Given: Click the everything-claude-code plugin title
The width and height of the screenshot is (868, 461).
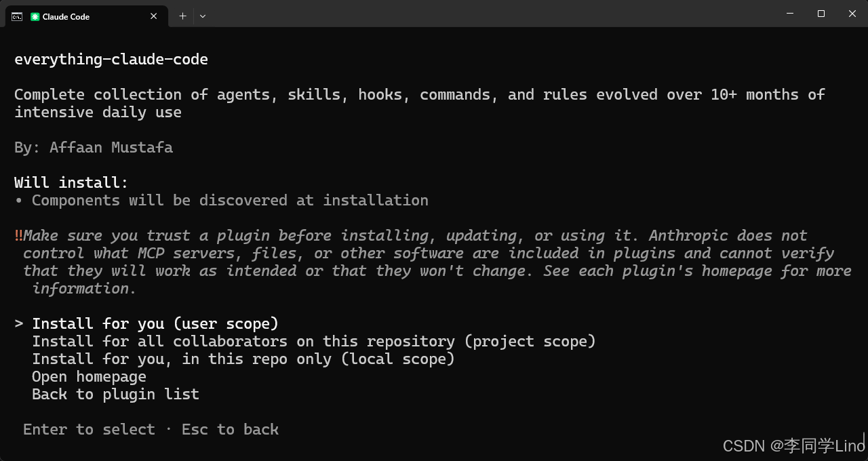Looking at the screenshot, I should 111,59.
